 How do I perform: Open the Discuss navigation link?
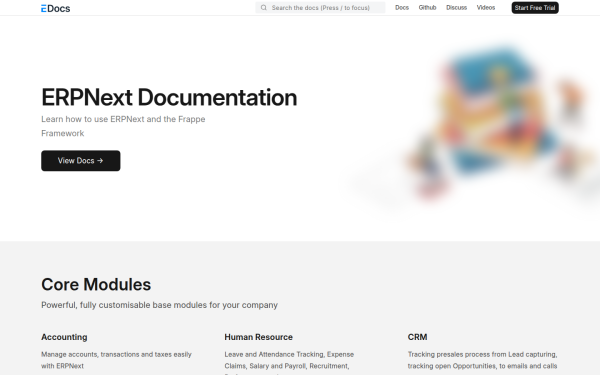coord(457,8)
